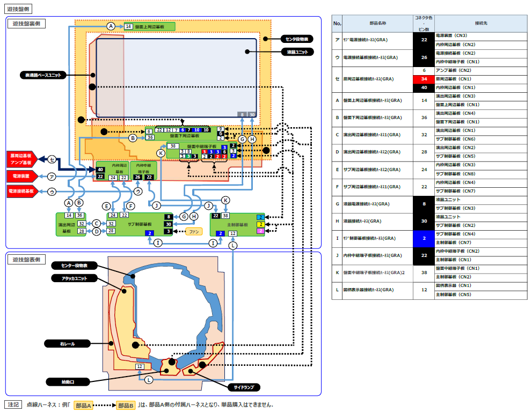Image resolution: width=532 pixels, height=412 pixels.
Task: Select the センタ役物裏 callout label
Action: 297,39
